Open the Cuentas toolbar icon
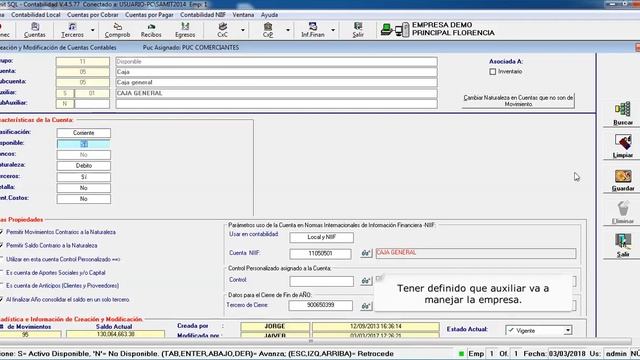Image resolution: width=640 pixels, height=360 pixels. click(x=35, y=30)
